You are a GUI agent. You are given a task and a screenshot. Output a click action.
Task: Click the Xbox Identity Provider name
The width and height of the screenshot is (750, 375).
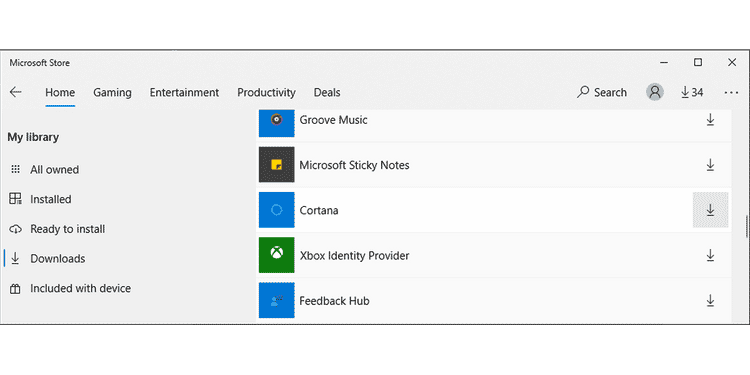[x=354, y=256]
